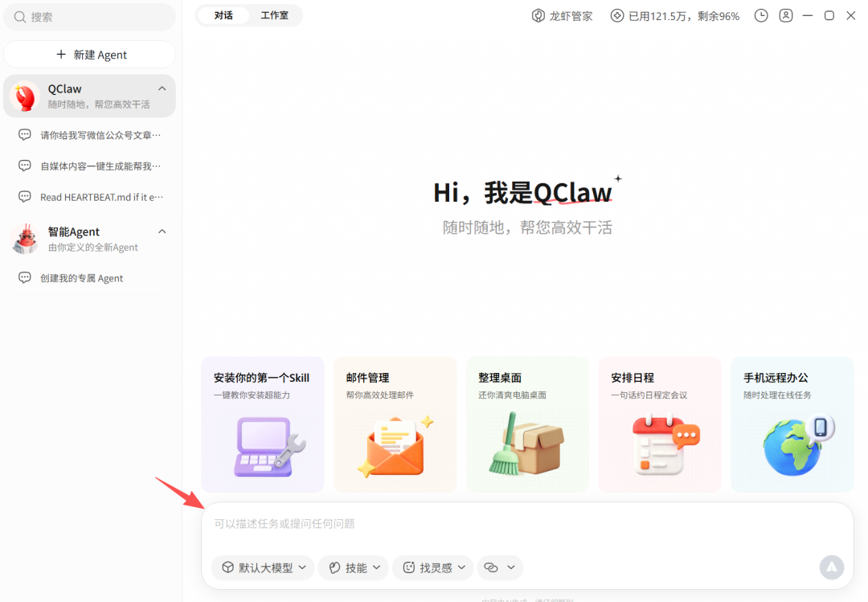Switch to the 工作室 tab
Viewport: 868px width, 602px height.
click(276, 15)
